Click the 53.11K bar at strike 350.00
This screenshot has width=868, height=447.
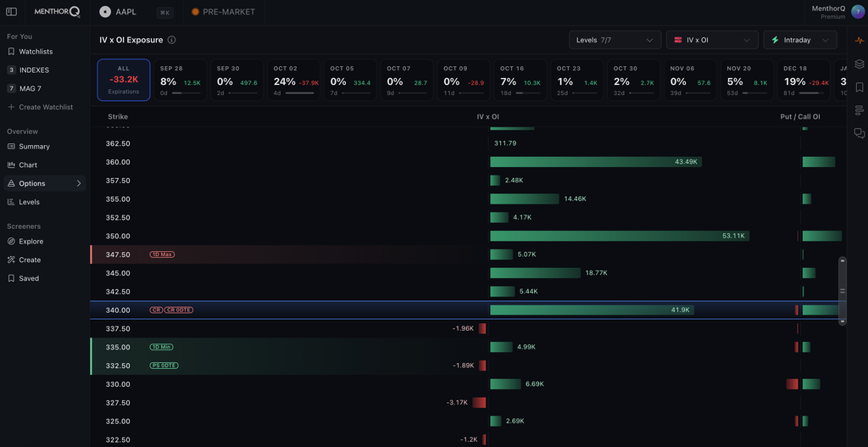click(620, 236)
